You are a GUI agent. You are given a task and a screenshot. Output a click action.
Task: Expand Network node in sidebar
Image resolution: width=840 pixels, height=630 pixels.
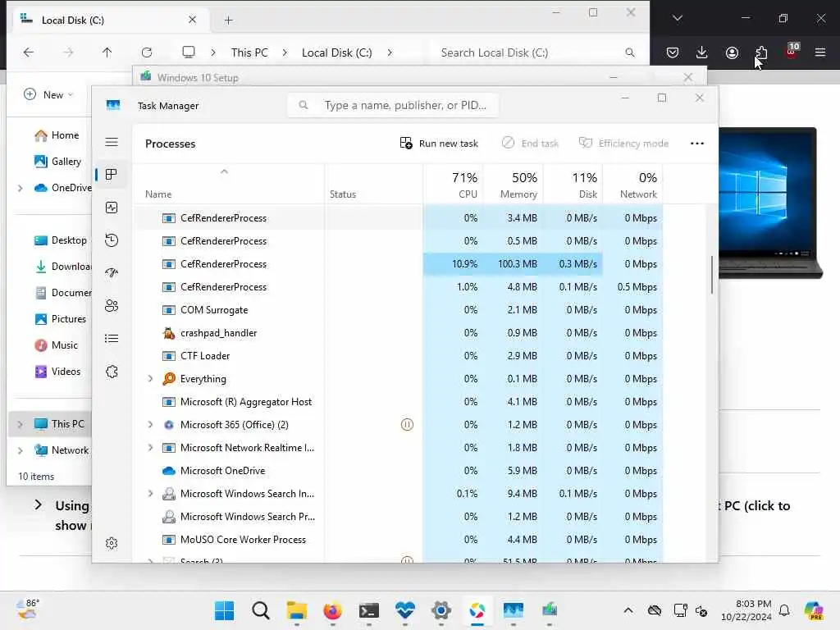point(20,450)
